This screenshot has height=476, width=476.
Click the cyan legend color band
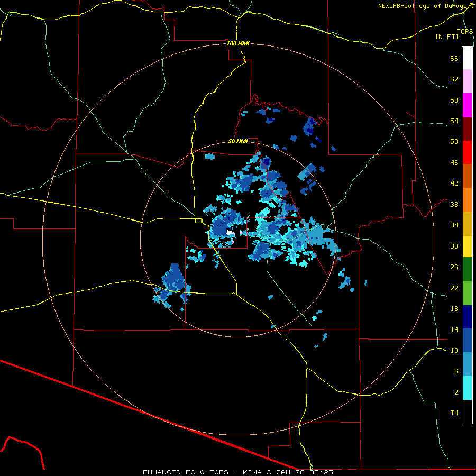pyautogui.click(x=467, y=388)
